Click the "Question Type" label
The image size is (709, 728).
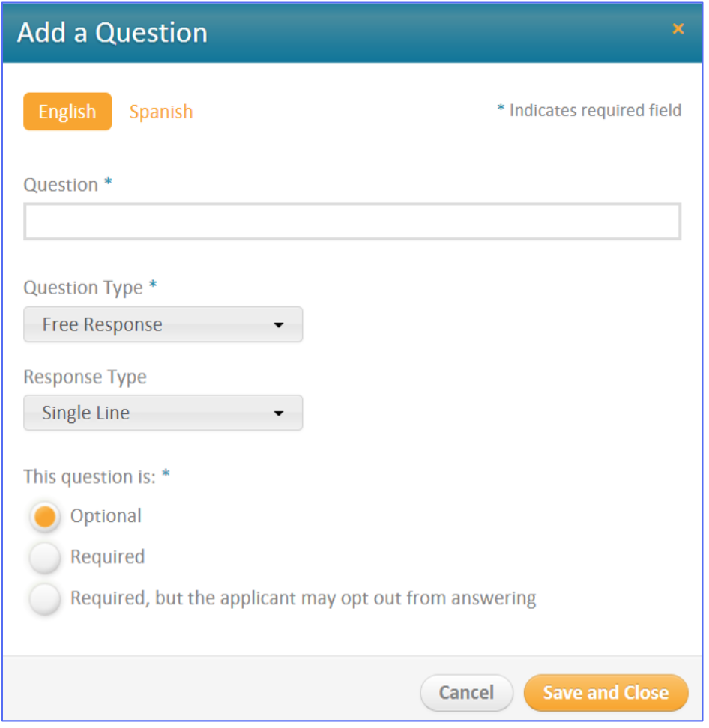83,288
